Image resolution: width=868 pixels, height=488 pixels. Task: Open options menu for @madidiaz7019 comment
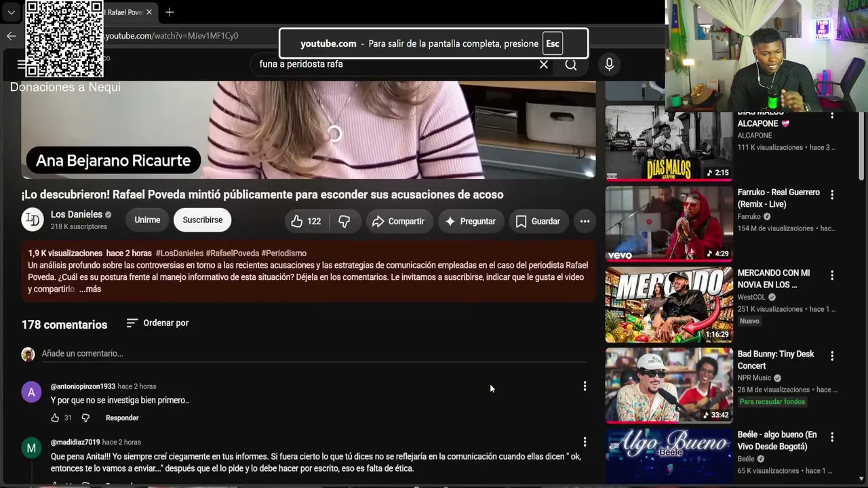585,442
